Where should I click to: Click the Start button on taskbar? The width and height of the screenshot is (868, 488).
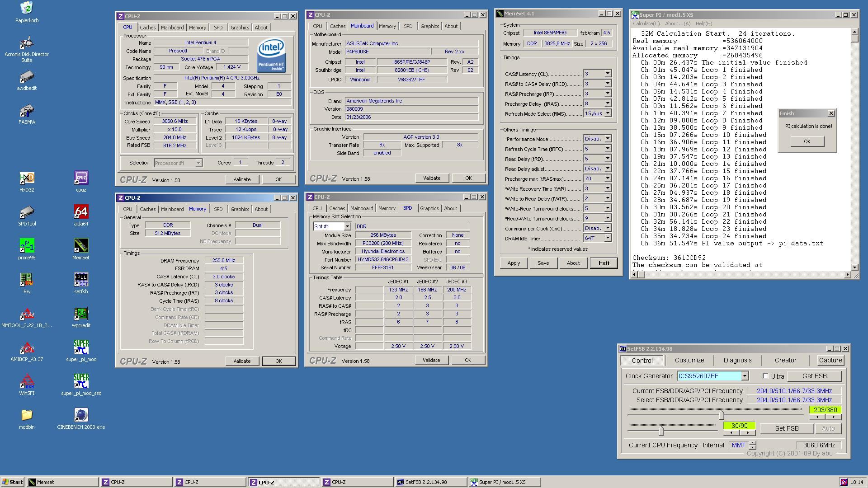tap(13, 482)
